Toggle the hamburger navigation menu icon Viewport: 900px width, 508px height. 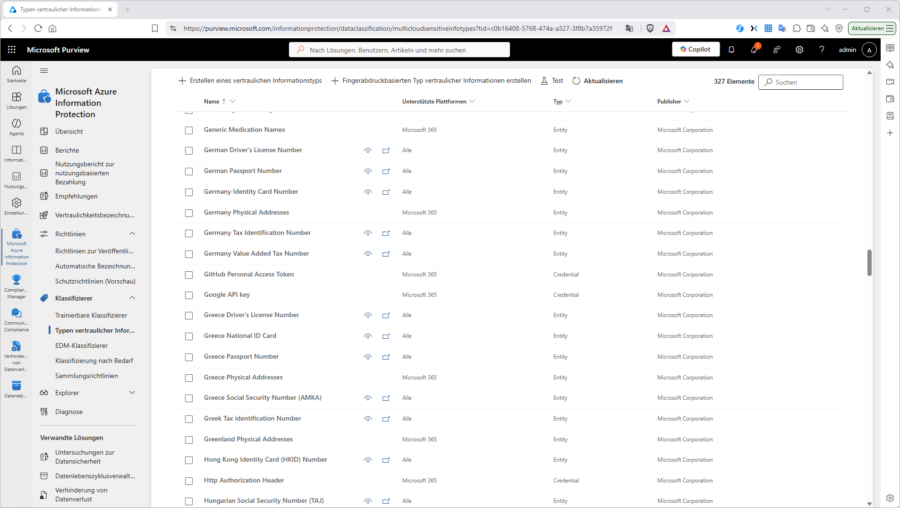point(44,71)
